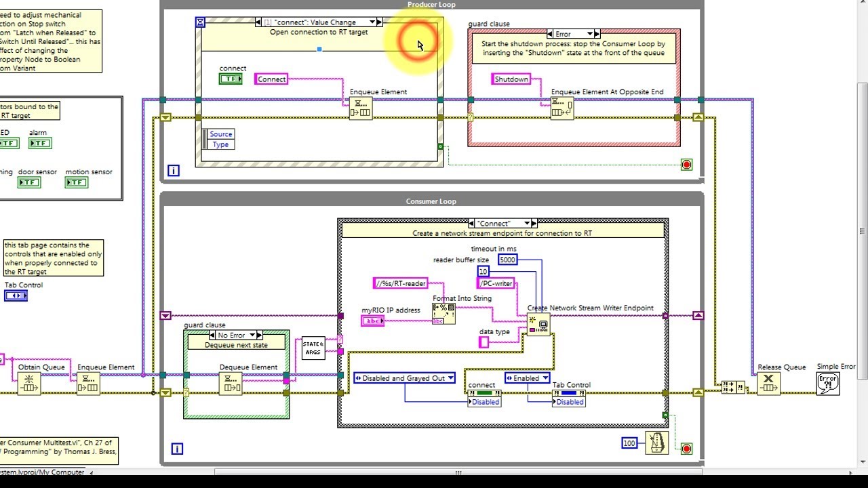
Task: Select the Source event data item
Action: point(220,134)
